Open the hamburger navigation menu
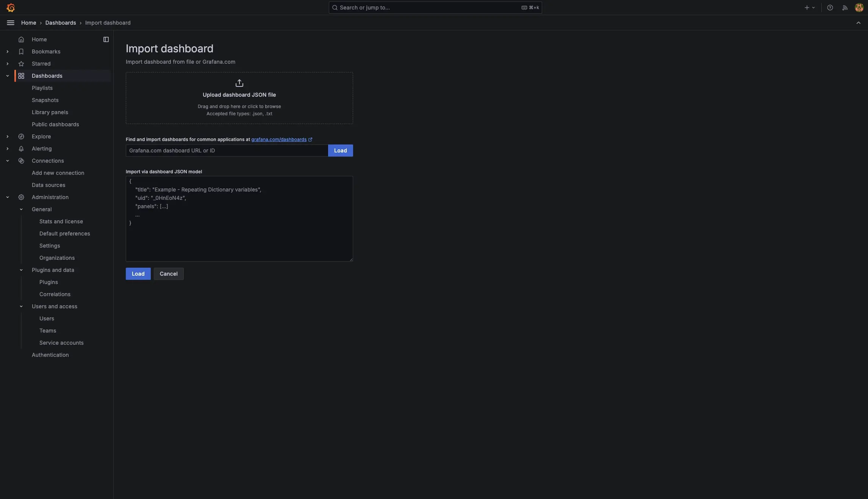 (x=11, y=23)
